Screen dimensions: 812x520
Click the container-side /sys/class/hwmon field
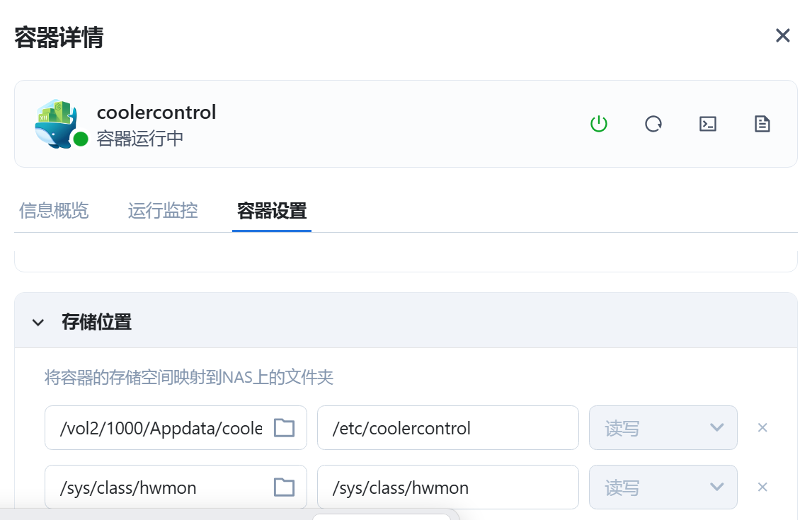448,487
